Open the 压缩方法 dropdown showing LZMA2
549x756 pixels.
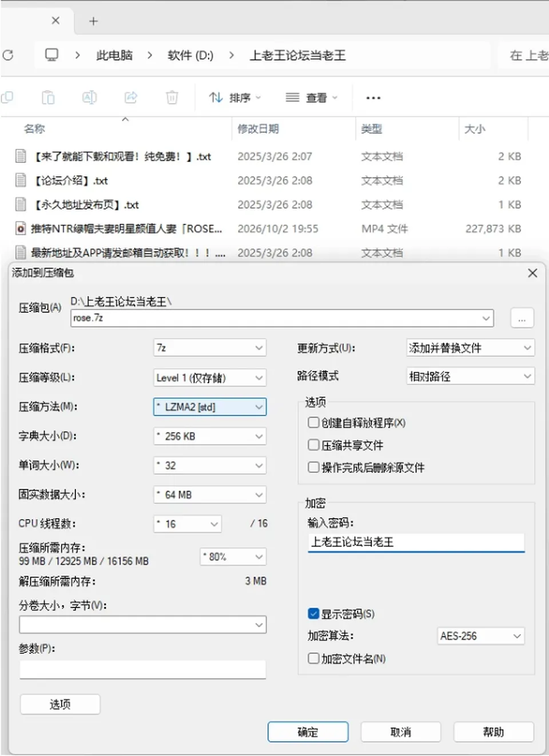[210, 407]
